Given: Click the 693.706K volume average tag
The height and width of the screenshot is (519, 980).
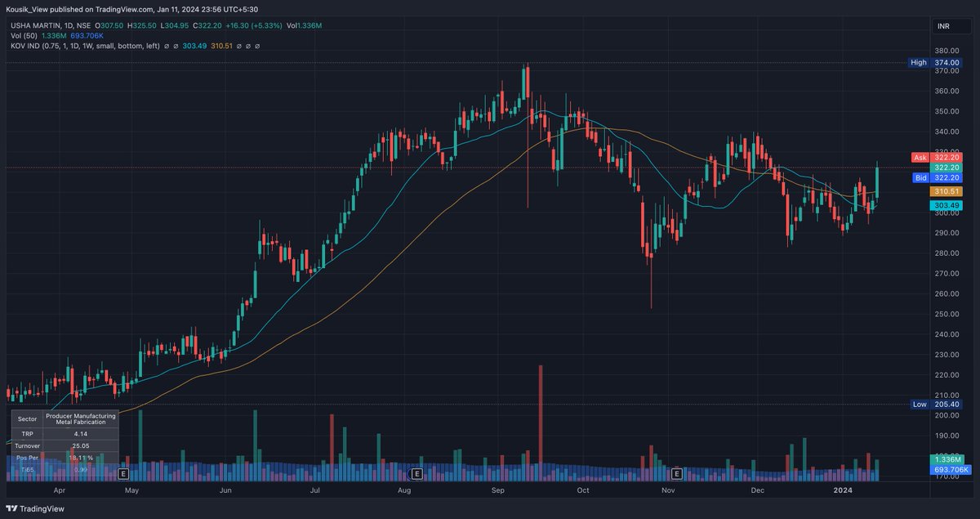Looking at the screenshot, I should (951, 470).
